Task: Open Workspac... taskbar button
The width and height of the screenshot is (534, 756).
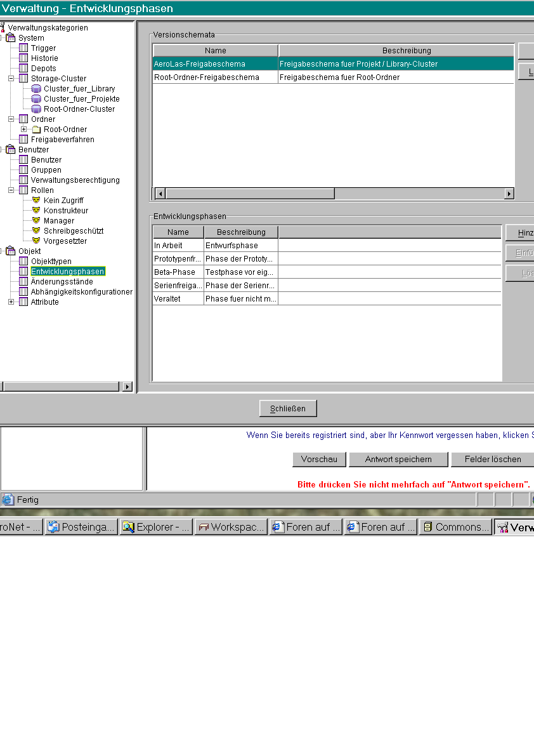Action: 231,527
